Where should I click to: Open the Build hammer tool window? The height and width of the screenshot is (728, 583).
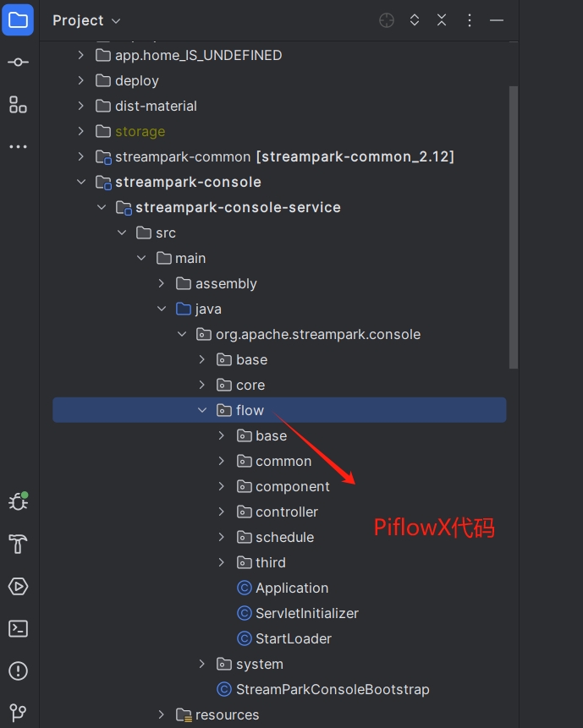pos(18,544)
